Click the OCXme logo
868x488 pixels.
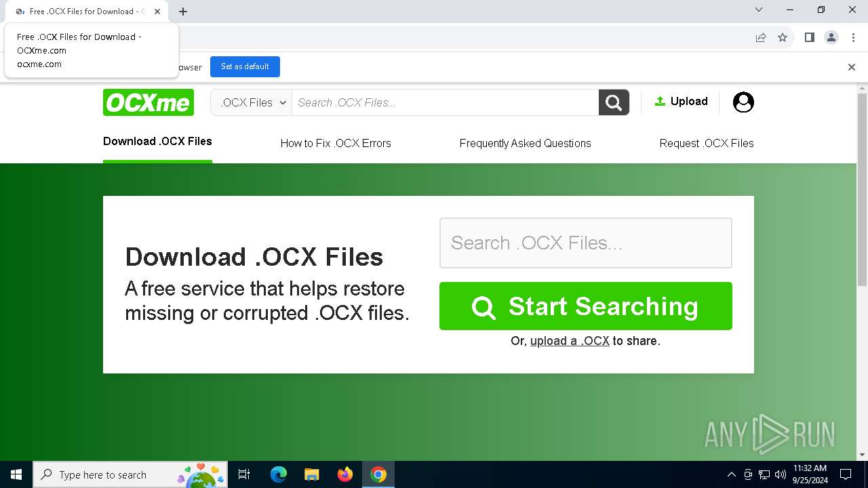[149, 102]
